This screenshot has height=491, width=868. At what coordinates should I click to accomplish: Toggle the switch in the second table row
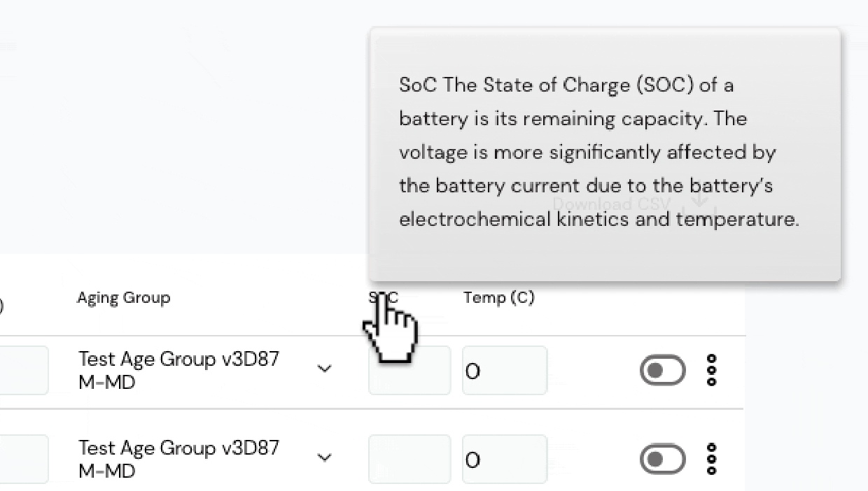[662, 459]
